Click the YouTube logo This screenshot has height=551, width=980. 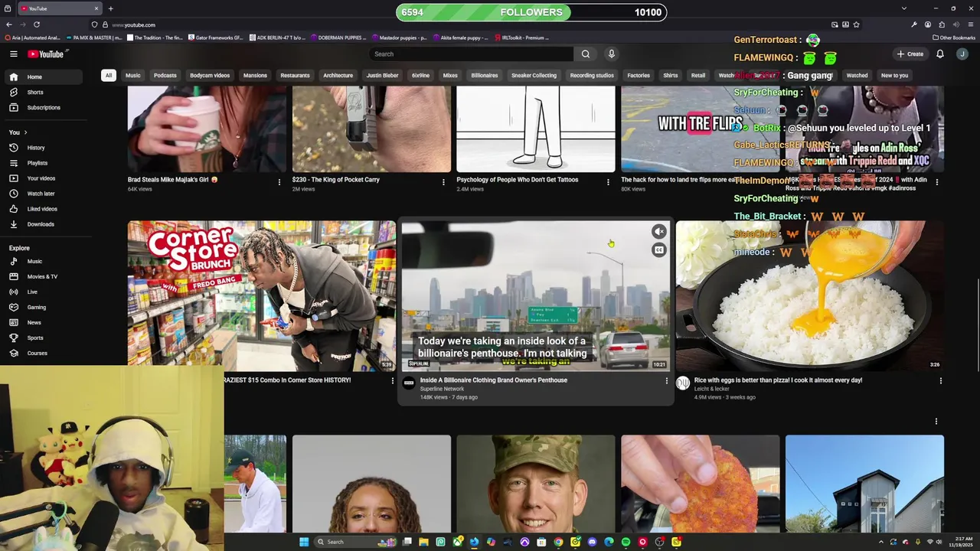46,54
